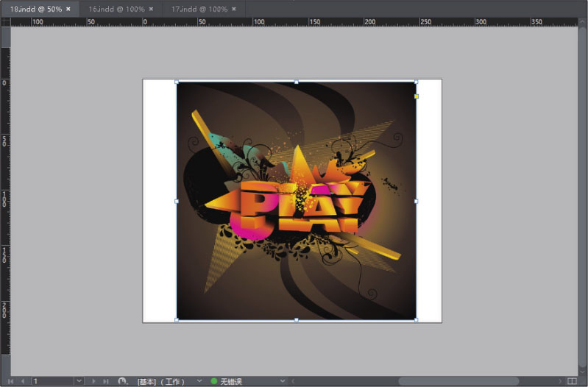Close the 16.indd document tab

tap(151, 8)
